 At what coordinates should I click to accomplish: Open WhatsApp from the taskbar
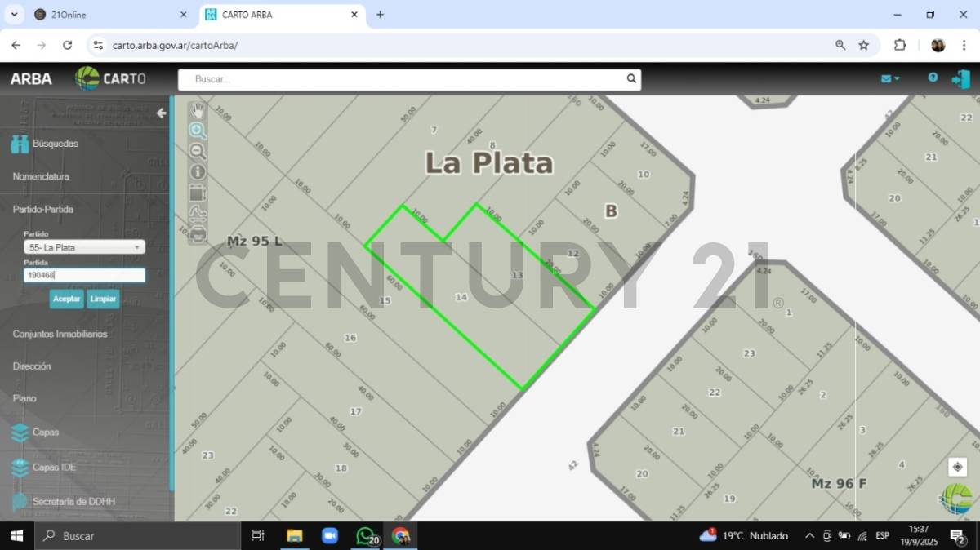tap(366, 535)
